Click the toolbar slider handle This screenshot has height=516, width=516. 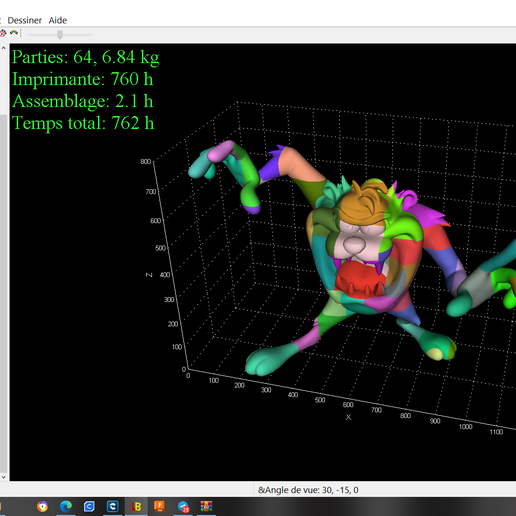(x=60, y=34)
